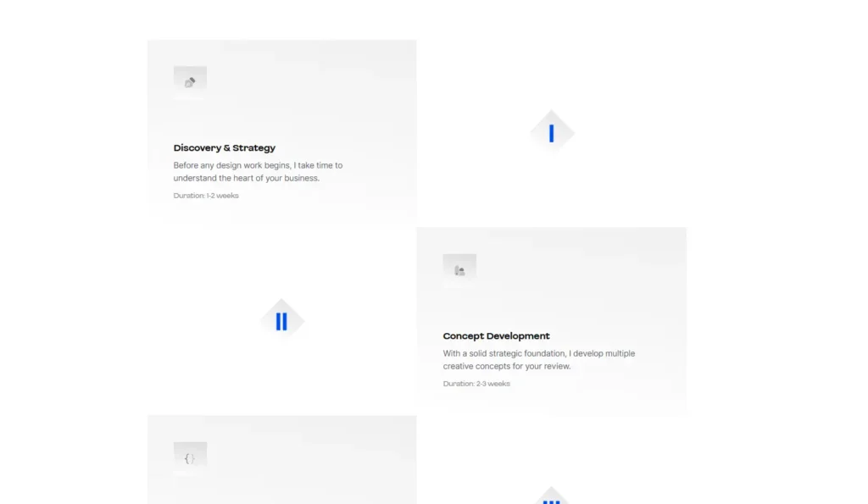868x504 pixels.
Task: Click empty space right of the pen icon
Action: coord(305,81)
